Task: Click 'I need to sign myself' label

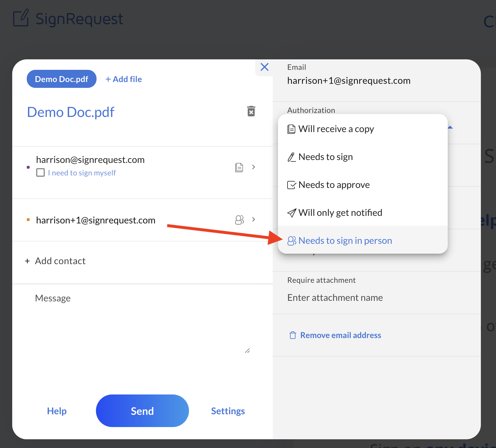Action: coord(82,173)
